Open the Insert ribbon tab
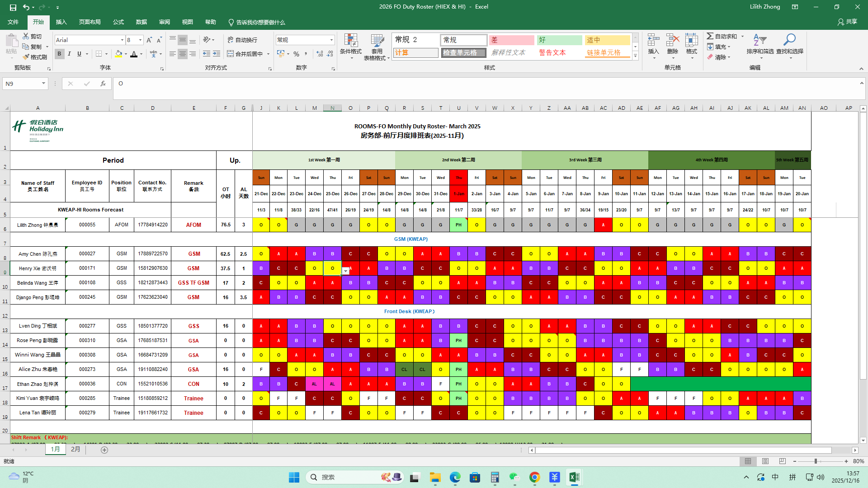This screenshot has height=488, width=868. click(x=61, y=22)
